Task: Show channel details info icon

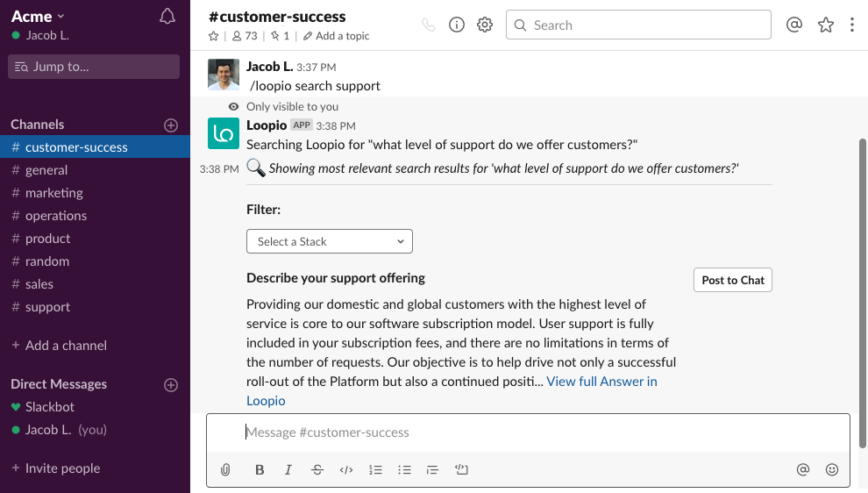Action: 457,25
